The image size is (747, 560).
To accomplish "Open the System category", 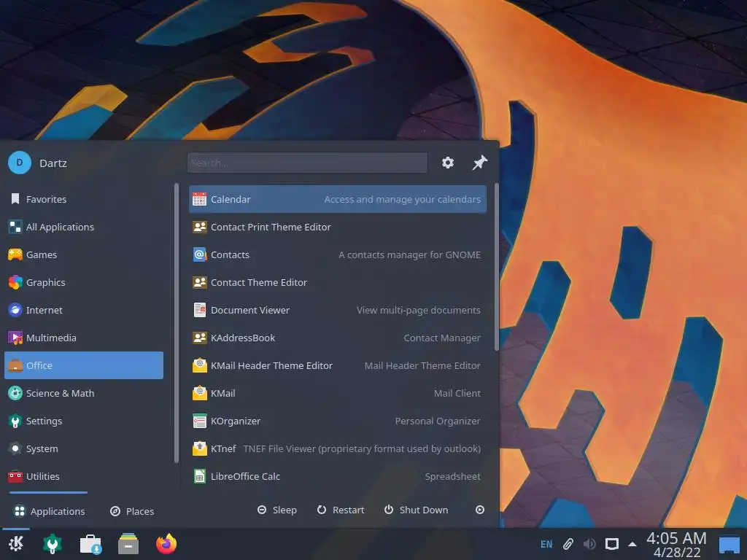I will [84, 448].
